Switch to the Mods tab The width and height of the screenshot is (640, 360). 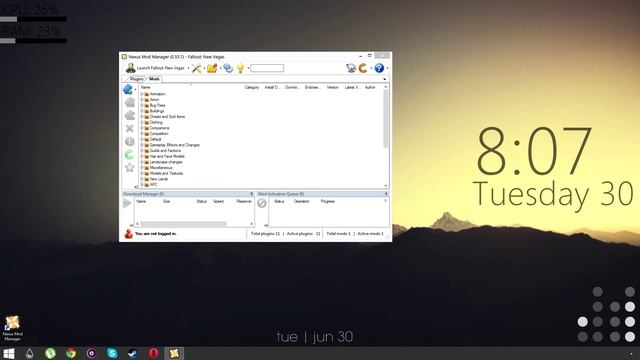click(154, 79)
